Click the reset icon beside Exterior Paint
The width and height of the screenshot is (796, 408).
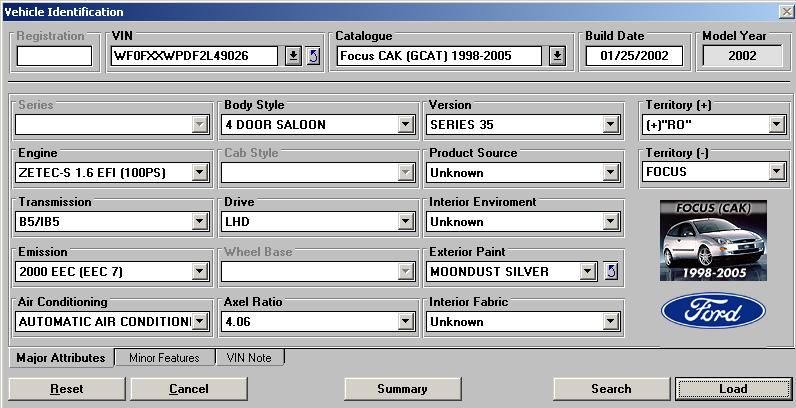coord(612,271)
